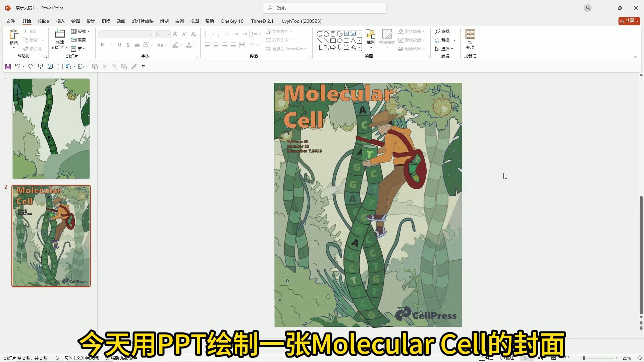Click the Paste icon in clipboard group
The width and height of the screenshot is (644, 362).
[14, 35]
